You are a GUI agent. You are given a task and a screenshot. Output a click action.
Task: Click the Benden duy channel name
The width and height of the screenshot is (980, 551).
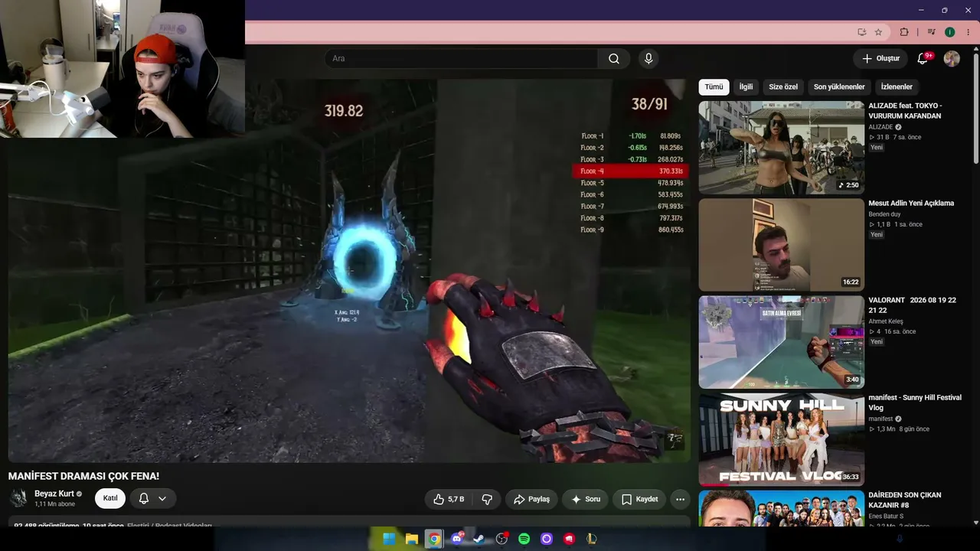point(884,214)
